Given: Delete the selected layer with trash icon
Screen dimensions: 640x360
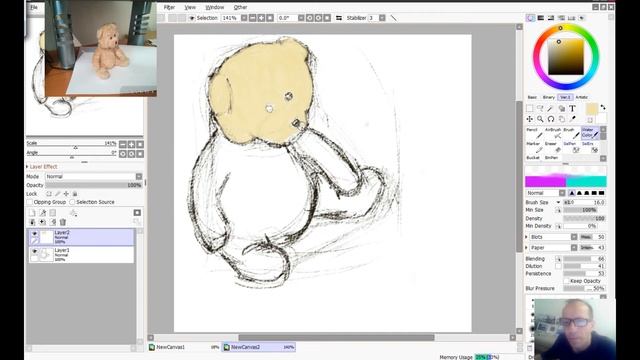Looking at the screenshot, I should pos(63,222).
